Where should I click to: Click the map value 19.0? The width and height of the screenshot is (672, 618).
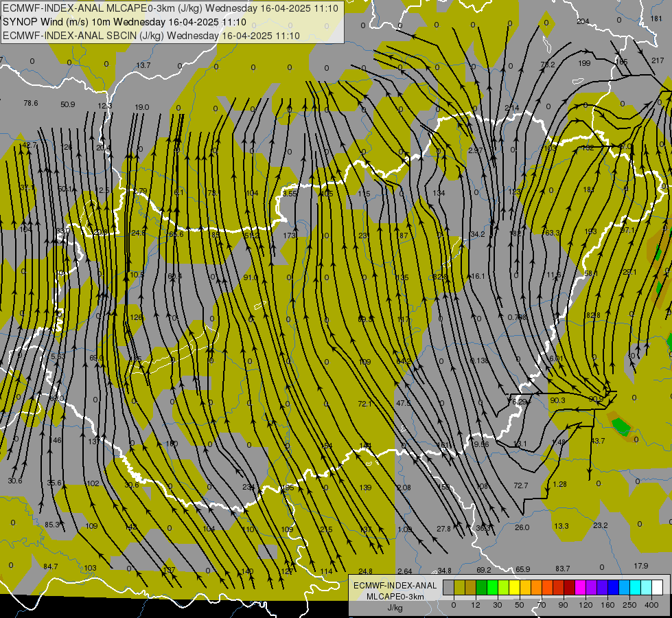(142, 107)
